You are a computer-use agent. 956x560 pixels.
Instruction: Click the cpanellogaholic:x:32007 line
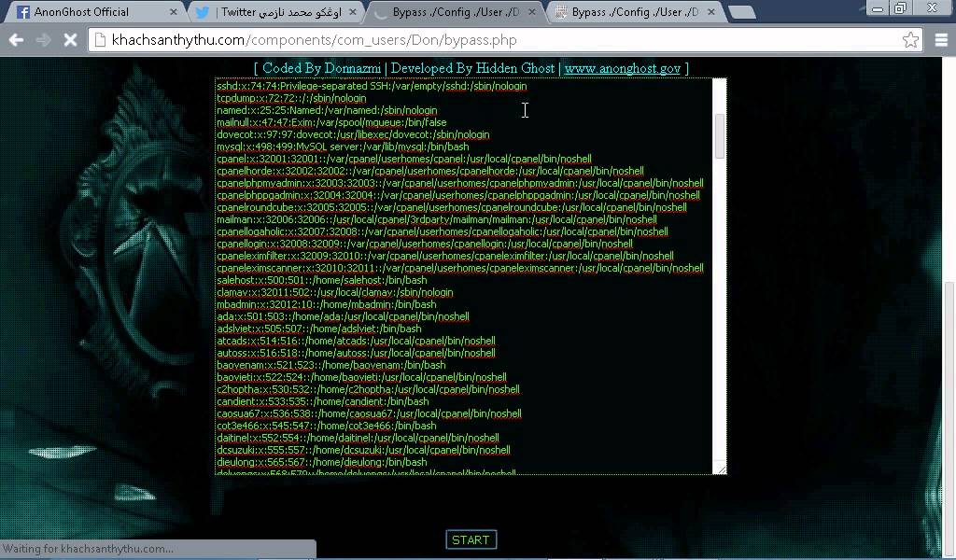(x=443, y=231)
